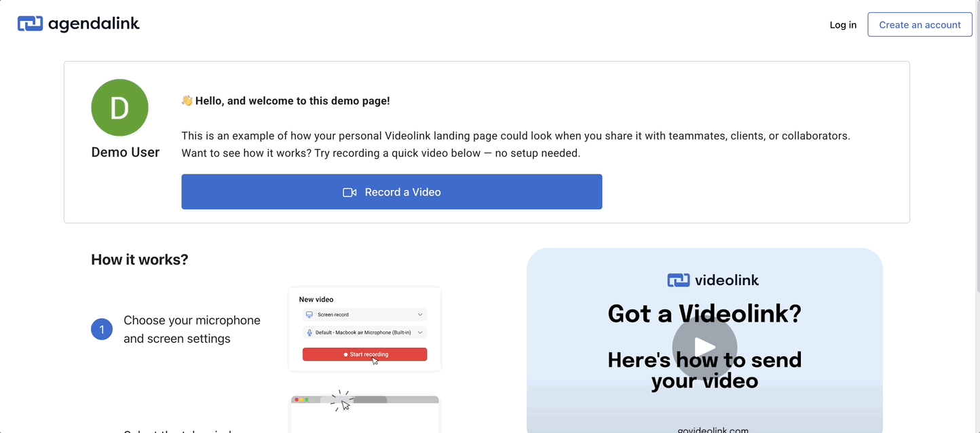Open the Macbook air Microphone dropdown chevron
980x433 pixels.
tap(420, 333)
